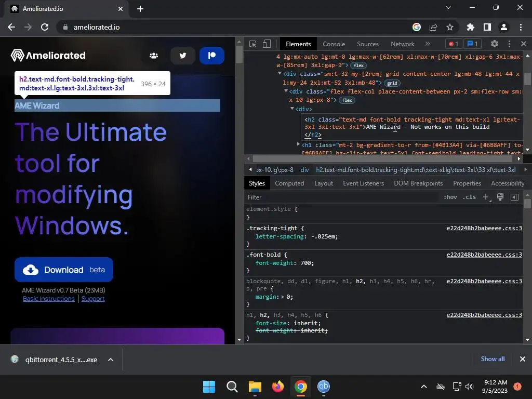Viewport: 532px width, 399px height.
Task: Add a new style rule plus icon
Action: pos(486,197)
